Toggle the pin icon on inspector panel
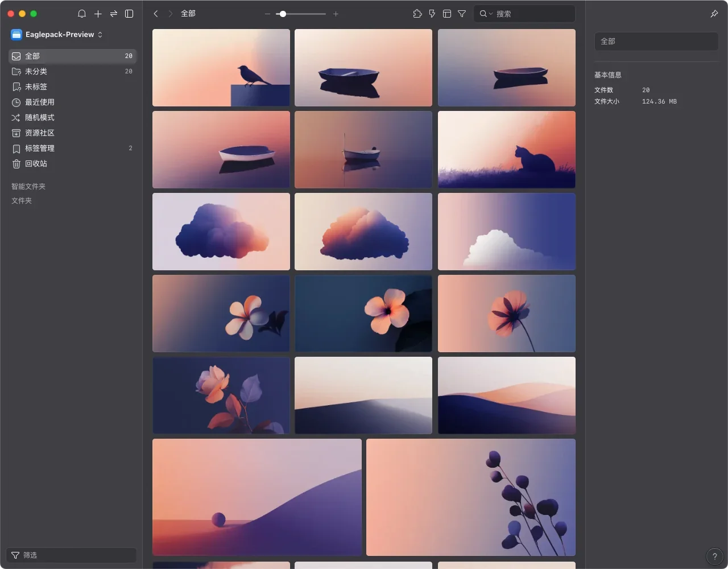728x569 pixels. point(714,14)
